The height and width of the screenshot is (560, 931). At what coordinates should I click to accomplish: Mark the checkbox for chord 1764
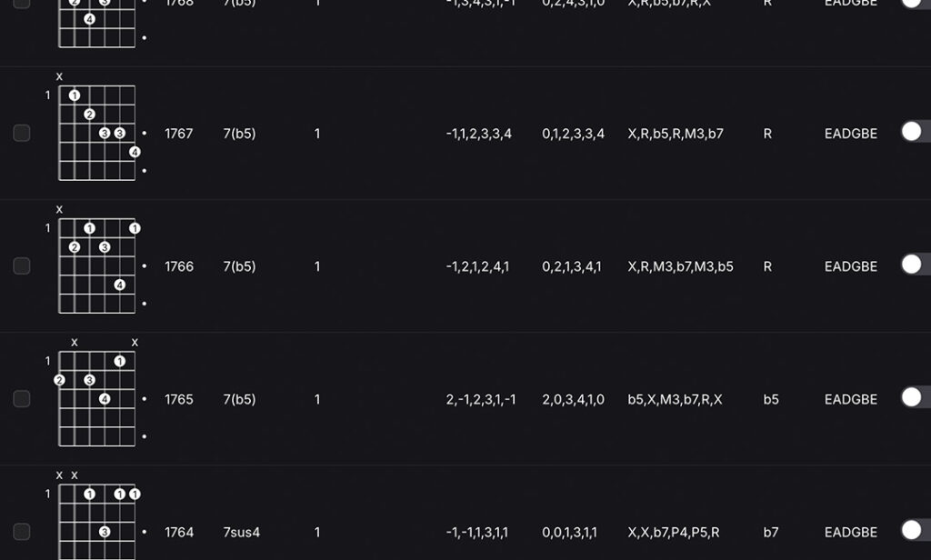[x=22, y=532]
